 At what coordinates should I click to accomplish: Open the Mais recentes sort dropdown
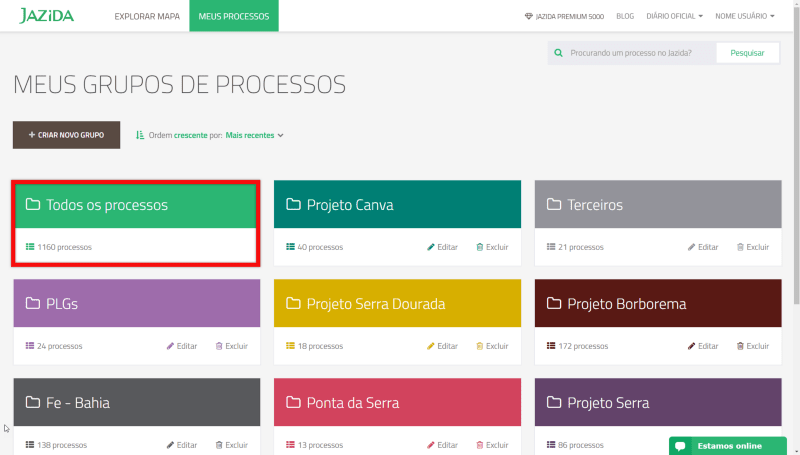tap(254, 135)
